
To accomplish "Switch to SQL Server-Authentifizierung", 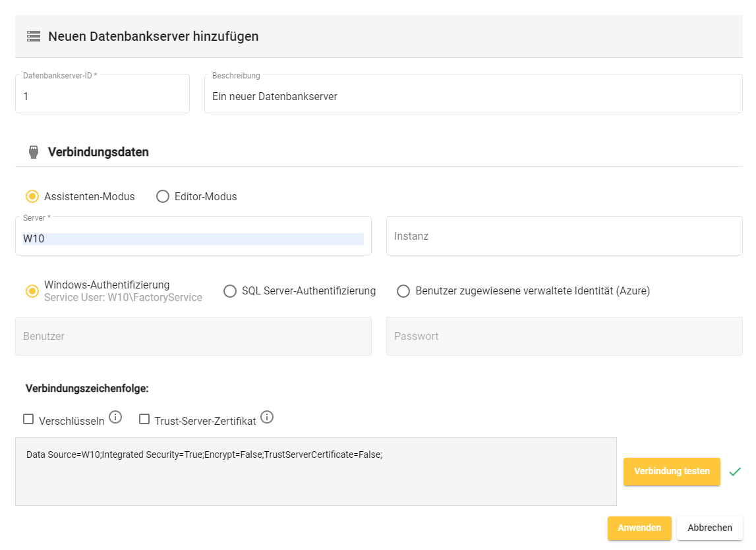I will click(230, 290).
